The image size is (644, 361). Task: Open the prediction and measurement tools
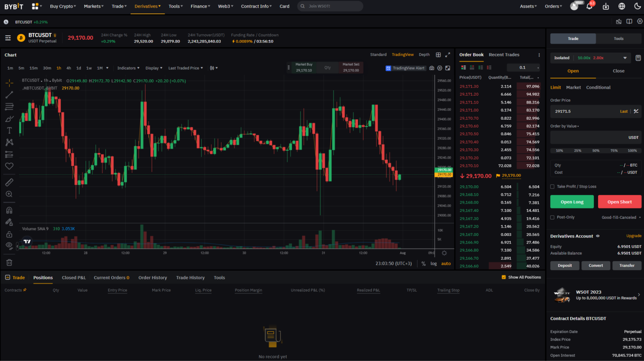9,154
